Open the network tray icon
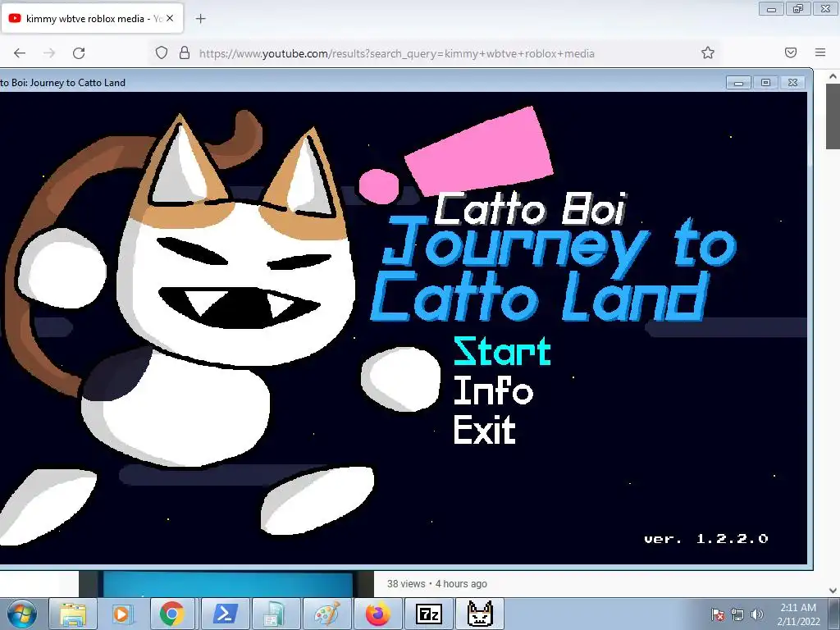Viewport: 840px width, 630px height. tap(737, 614)
